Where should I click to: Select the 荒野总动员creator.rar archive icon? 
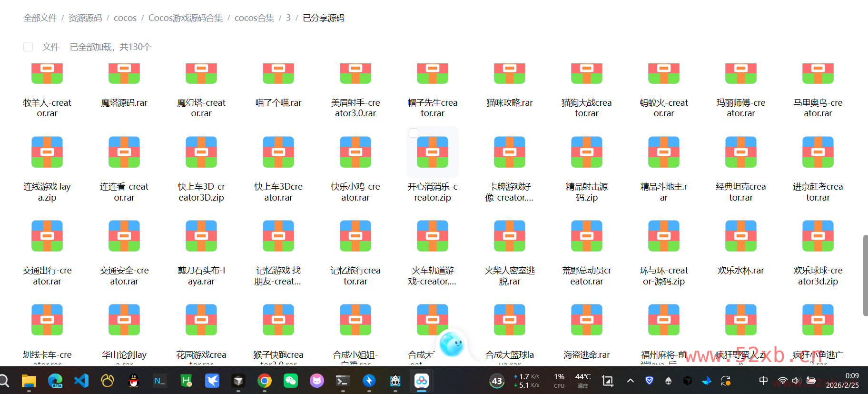[x=587, y=236]
